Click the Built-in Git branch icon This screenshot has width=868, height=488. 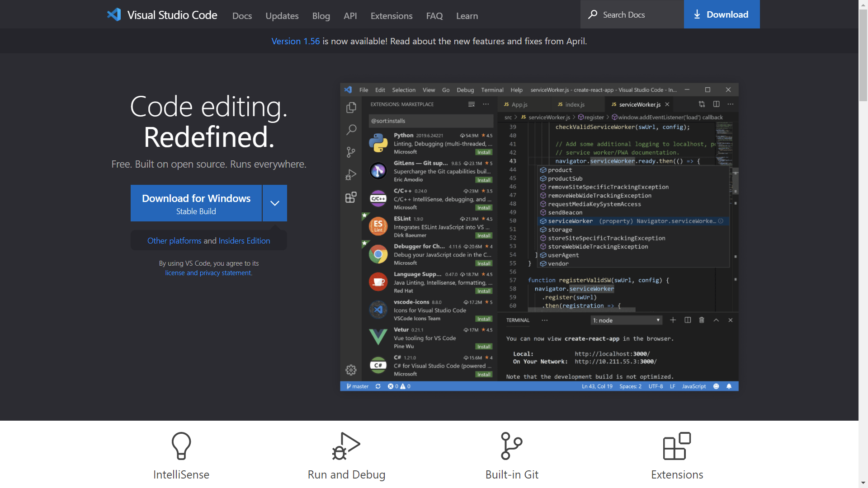(511, 446)
